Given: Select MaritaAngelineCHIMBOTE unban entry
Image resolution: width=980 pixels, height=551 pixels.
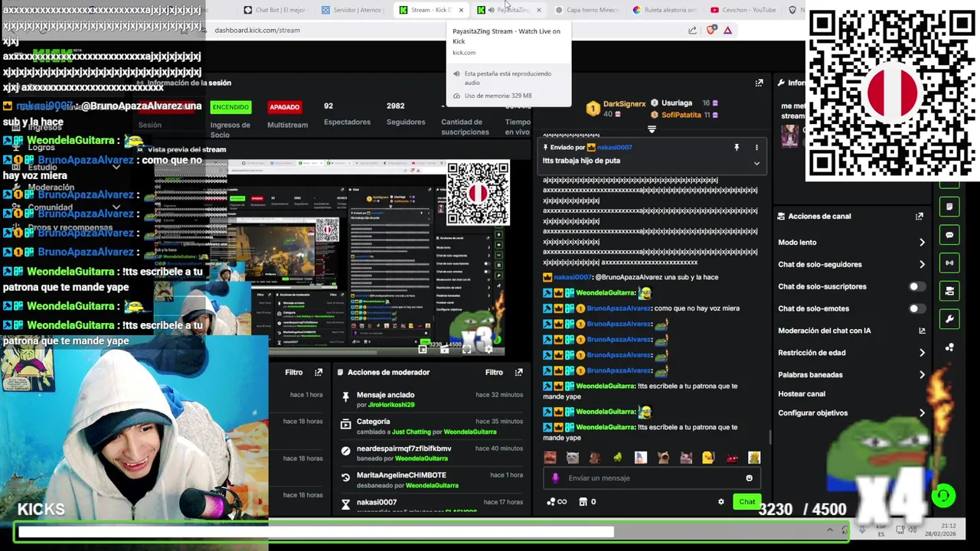Looking at the screenshot, I should [431, 480].
